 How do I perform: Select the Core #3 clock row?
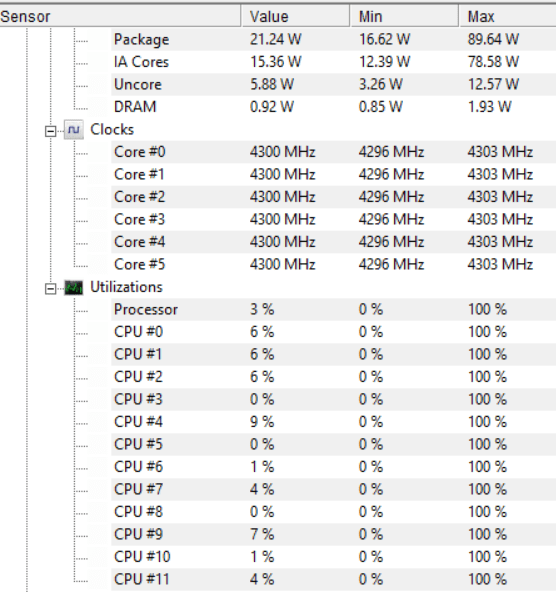tap(334, 219)
